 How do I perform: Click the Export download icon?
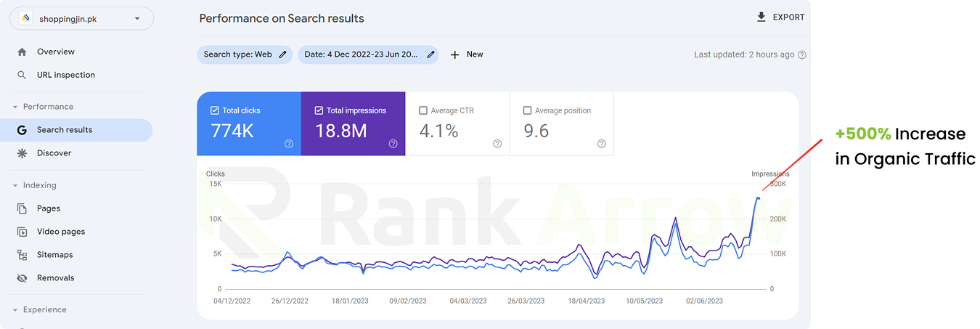(761, 17)
